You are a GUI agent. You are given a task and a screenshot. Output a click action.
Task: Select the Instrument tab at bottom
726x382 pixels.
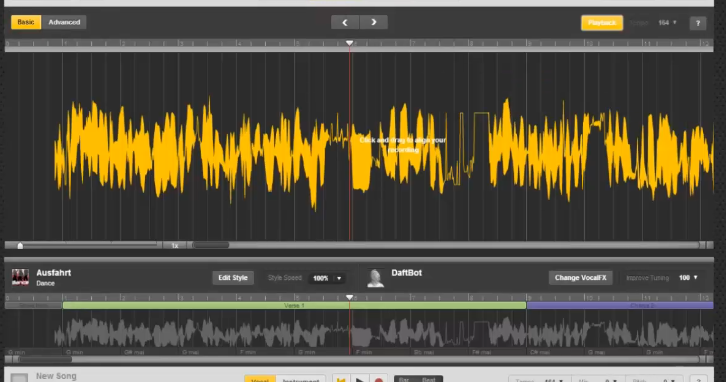point(300,379)
